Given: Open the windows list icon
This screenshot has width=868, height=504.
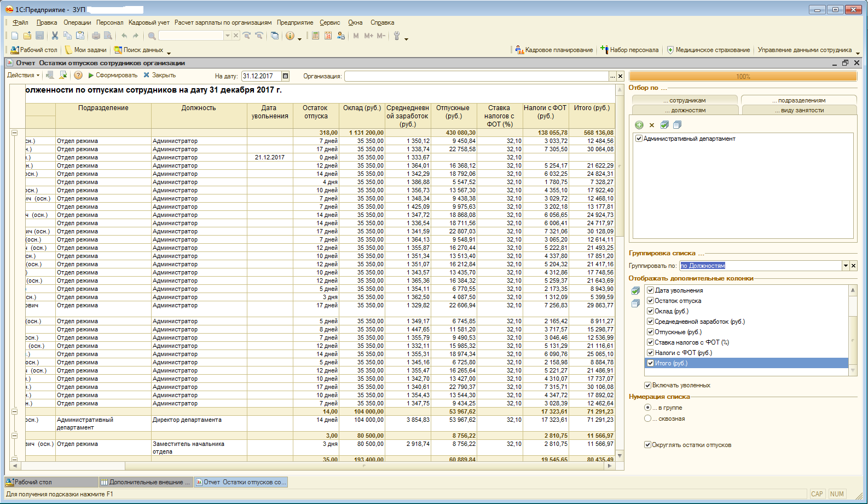Looking at the screenshot, I should (x=275, y=36).
